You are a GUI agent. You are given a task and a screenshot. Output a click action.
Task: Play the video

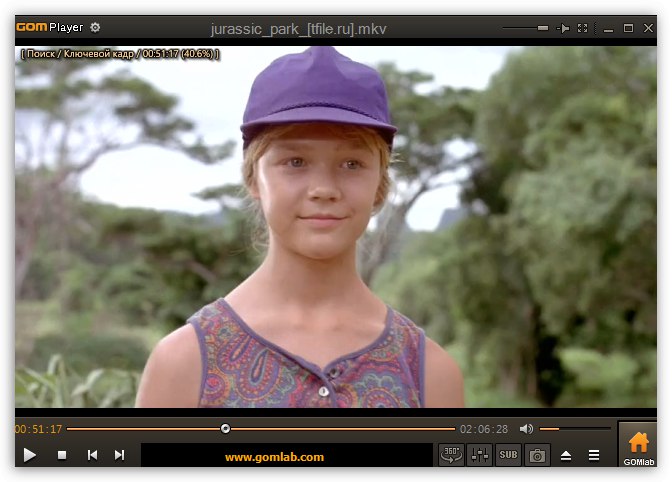click(x=30, y=455)
